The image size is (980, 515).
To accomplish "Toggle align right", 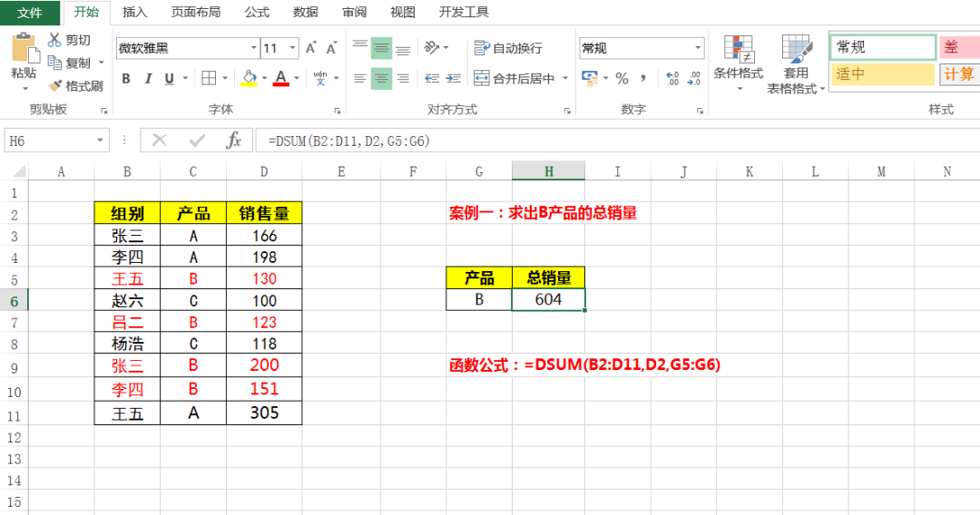I will [x=403, y=78].
